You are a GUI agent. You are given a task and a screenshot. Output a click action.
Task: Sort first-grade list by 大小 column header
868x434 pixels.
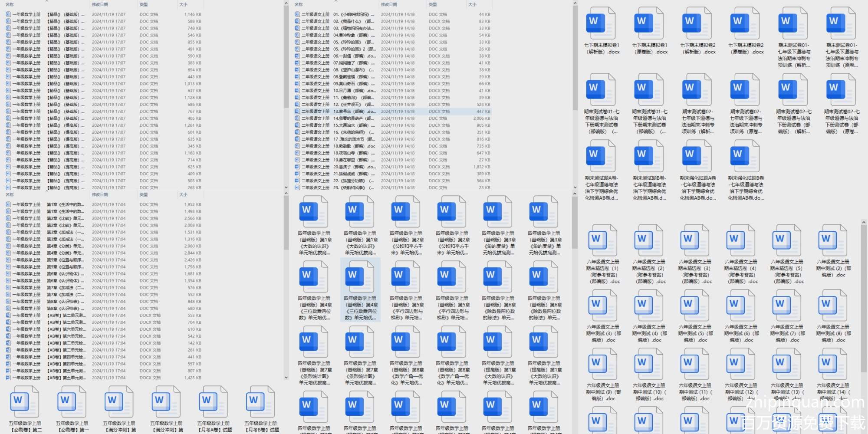tap(183, 4)
